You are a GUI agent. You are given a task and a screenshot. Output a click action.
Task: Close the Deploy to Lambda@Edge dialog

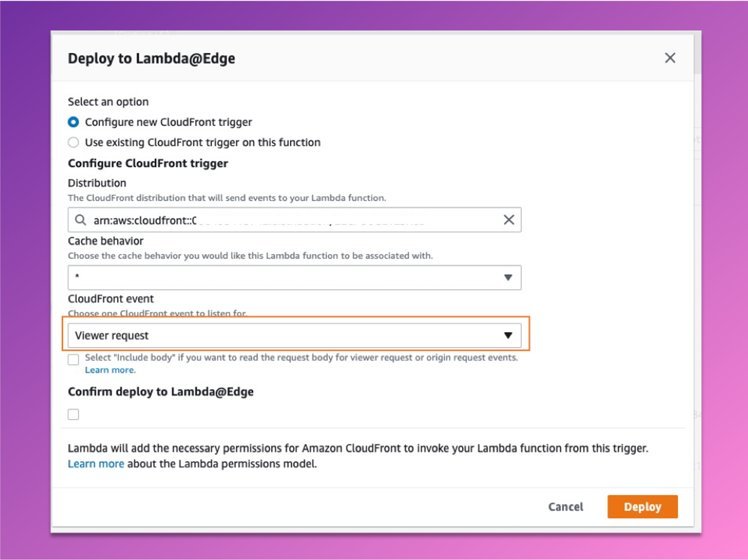[670, 58]
